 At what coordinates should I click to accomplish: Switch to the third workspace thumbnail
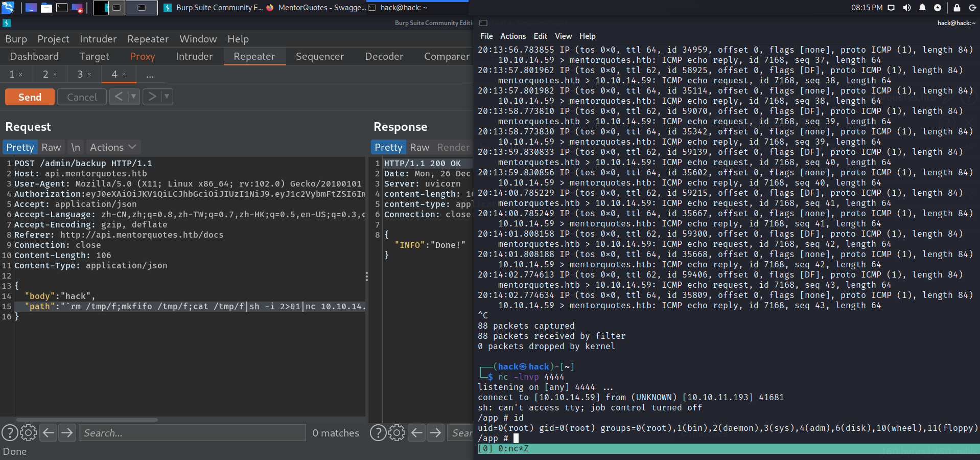[142, 8]
